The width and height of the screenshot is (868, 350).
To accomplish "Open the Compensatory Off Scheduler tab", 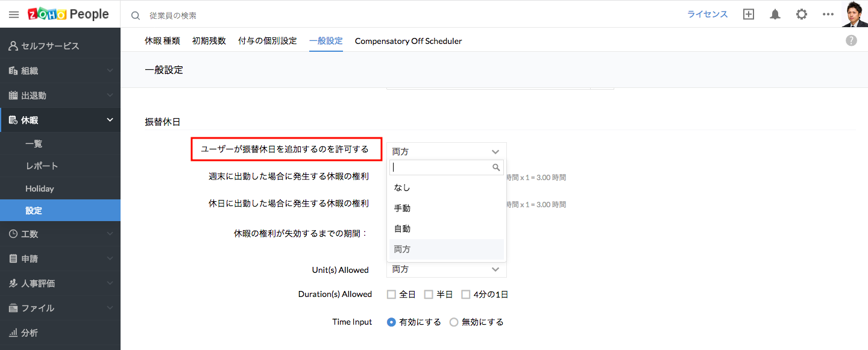I will tap(408, 41).
